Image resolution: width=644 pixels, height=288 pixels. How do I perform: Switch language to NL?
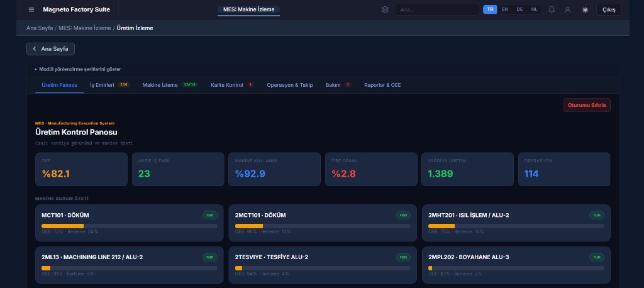pos(534,9)
